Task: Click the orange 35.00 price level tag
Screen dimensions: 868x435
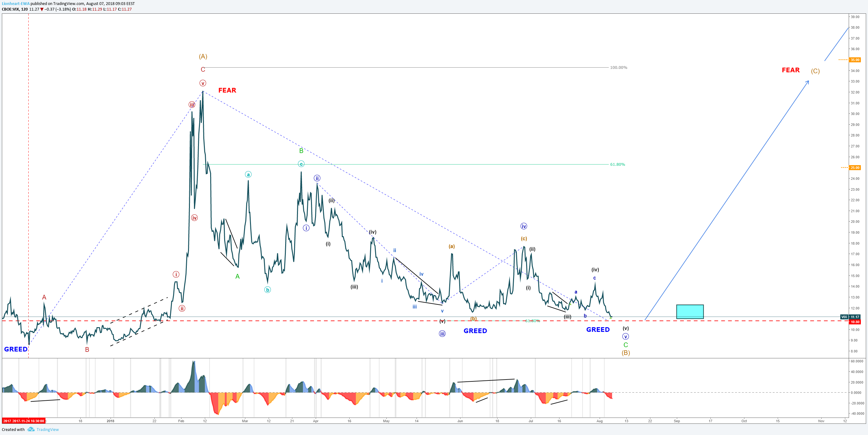Action: pyautogui.click(x=855, y=60)
